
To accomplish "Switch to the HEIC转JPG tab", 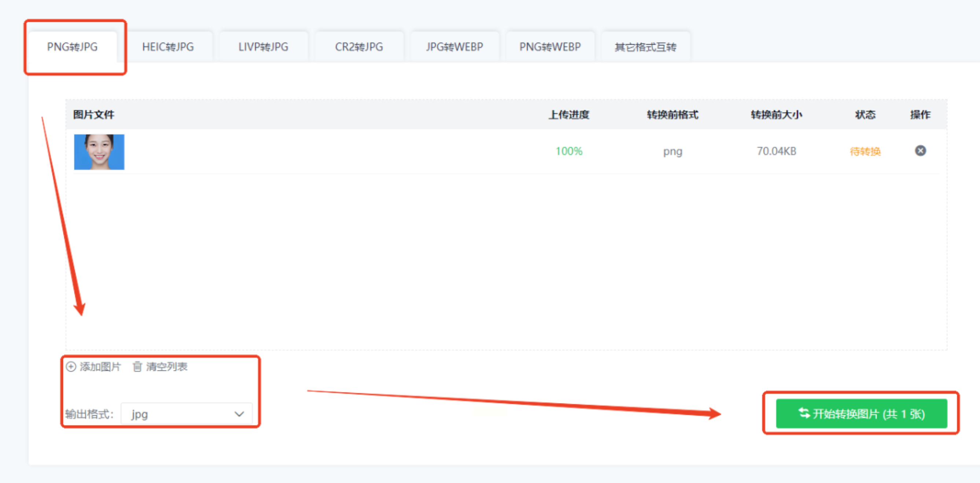I will point(168,47).
